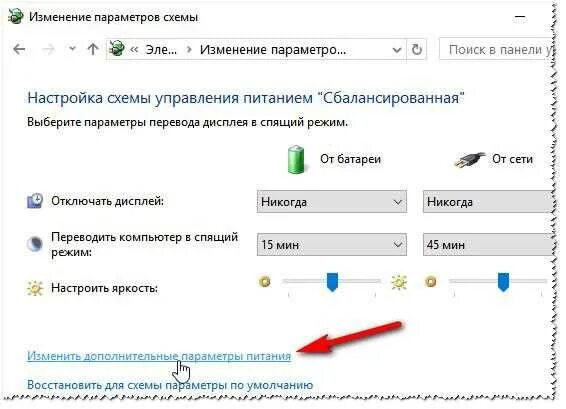This screenshot has width=566, height=409.
Task: Open 'Отключать дисплей' battery dropdown showing Никогда
Action: (x=331, y=202)
